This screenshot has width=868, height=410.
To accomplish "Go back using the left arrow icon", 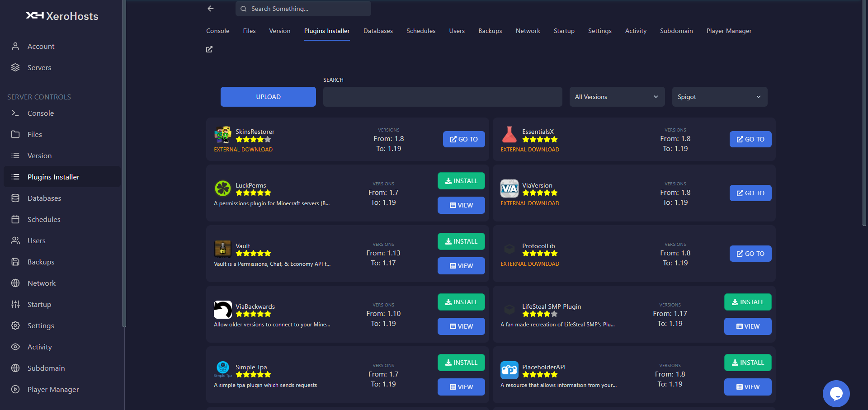I will coord(211,9).
